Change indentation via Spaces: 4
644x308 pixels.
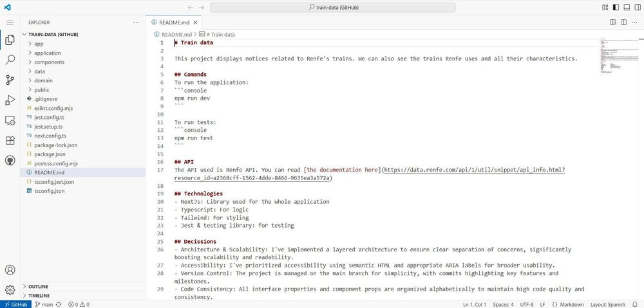tap(503, 305)
